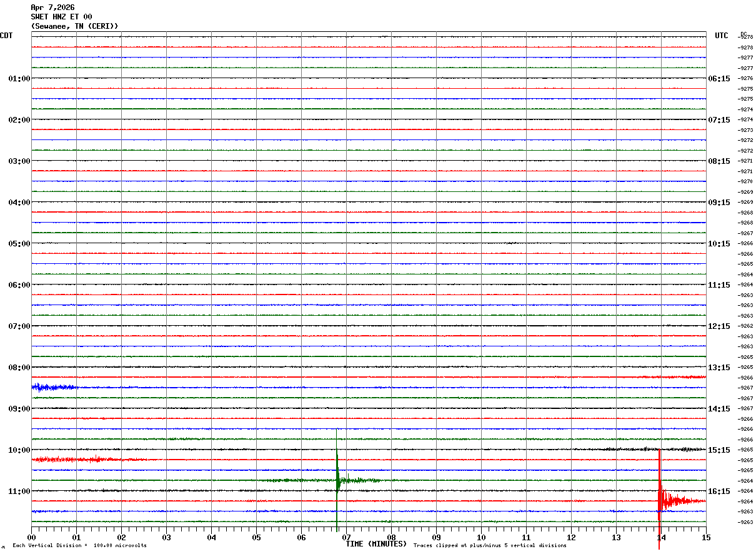The width and height of the screenshot is (756, 554).
Task: Click the blue noise burst after 08:00
Action: (x=54, y=388)
